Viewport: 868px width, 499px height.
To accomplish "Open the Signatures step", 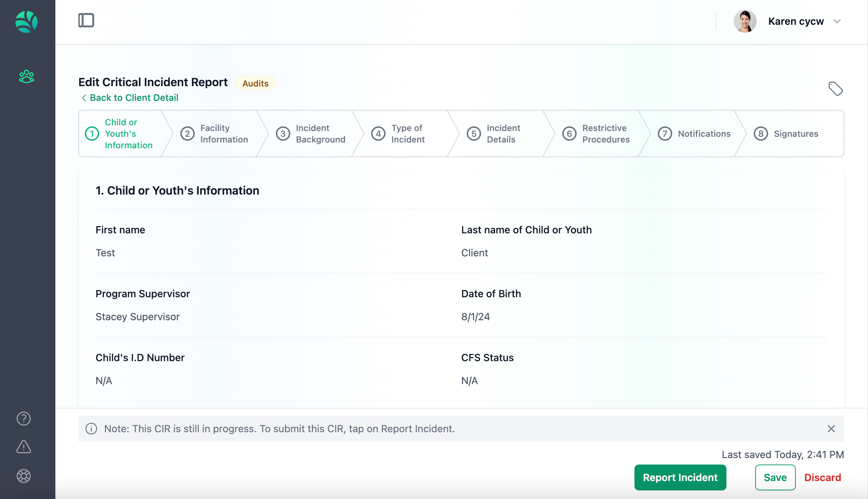I will (x=787, y=134).
